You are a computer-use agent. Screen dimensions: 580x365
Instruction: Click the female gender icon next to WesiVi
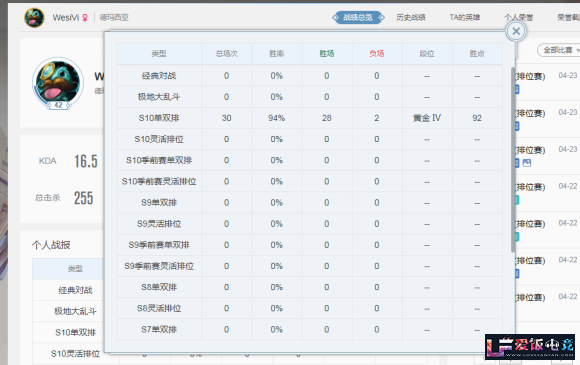85,17
